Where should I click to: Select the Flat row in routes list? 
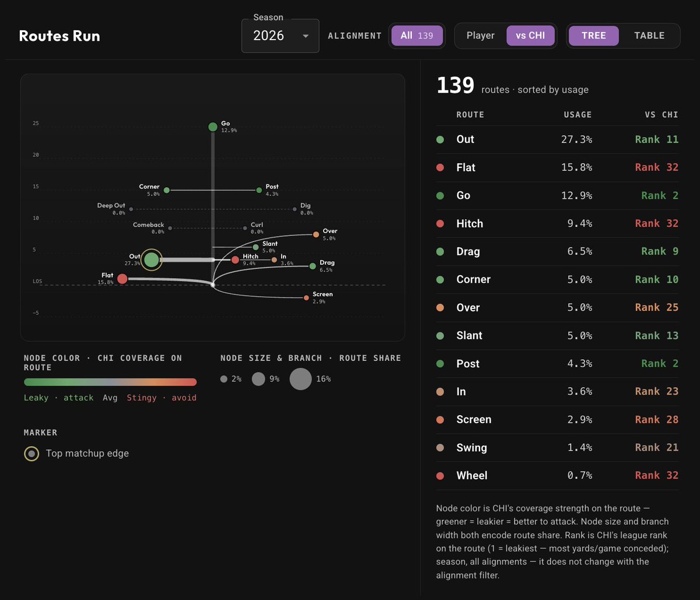tap(558, 167)
